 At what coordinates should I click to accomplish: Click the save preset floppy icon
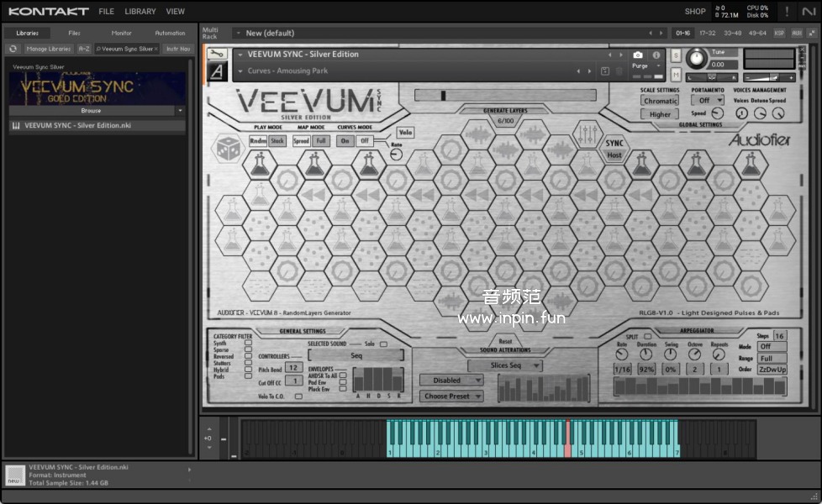coord(605,71)
